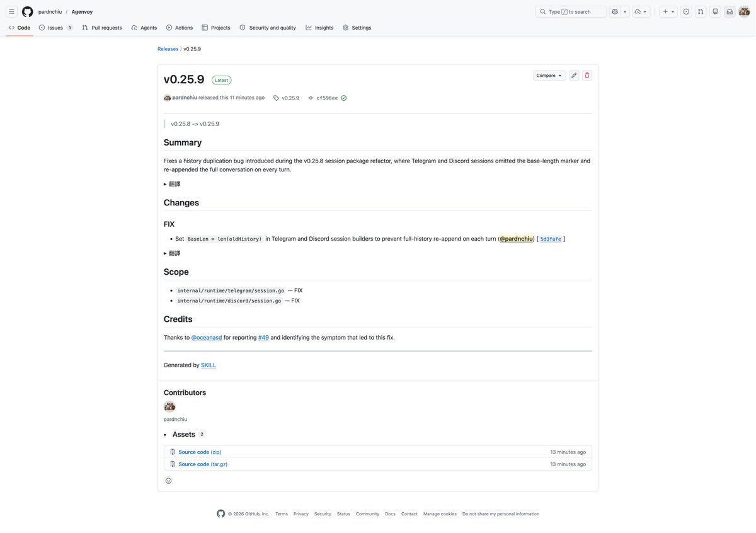The height and width of the screenshot is (533, 756).
Task: Expand the translation details under Summary
Action: coord(172,184)
